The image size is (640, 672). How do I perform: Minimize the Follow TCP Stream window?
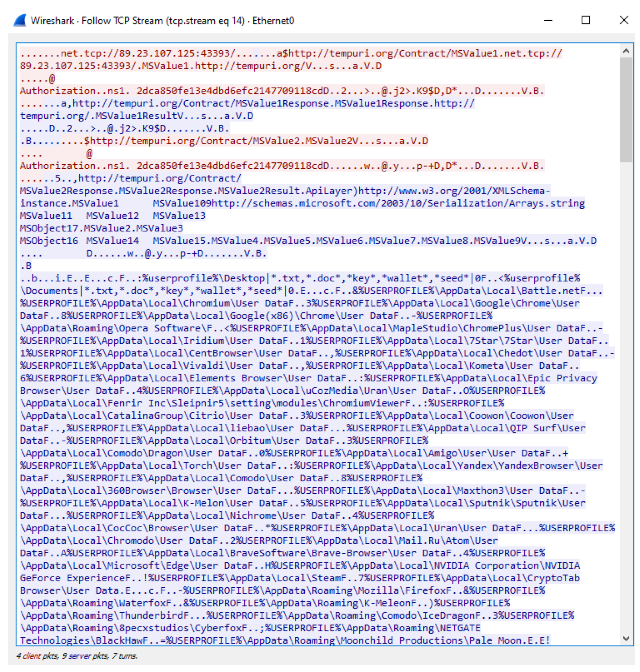tap(548, 20)
